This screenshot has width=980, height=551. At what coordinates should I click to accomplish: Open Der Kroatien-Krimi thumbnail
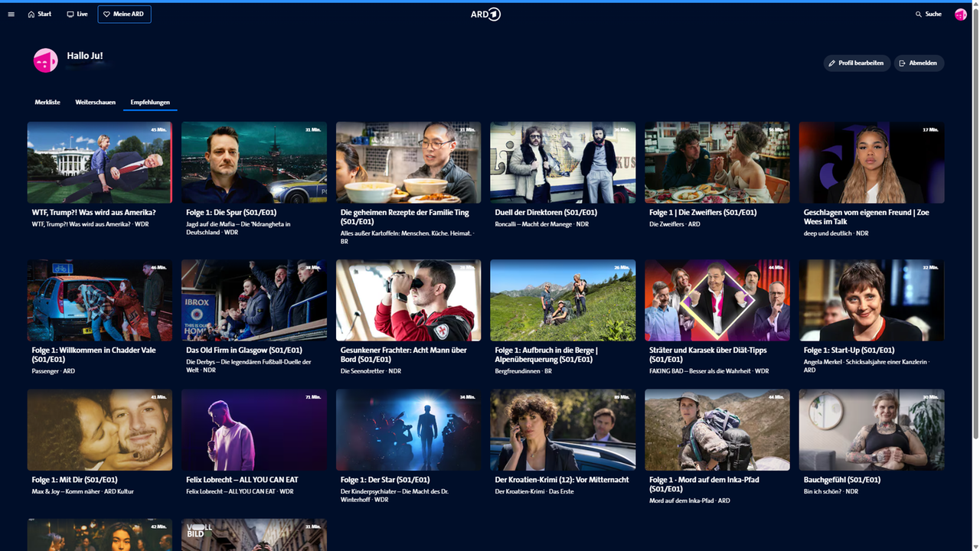pos(563,429)
